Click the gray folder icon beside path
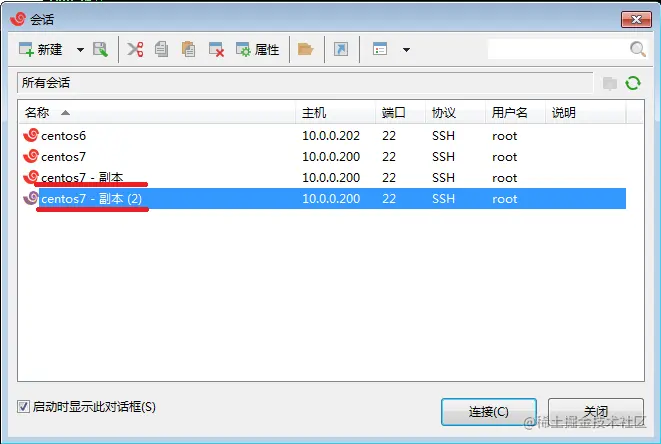The width and height of the screenshot is (661, 444). point(610,83)
